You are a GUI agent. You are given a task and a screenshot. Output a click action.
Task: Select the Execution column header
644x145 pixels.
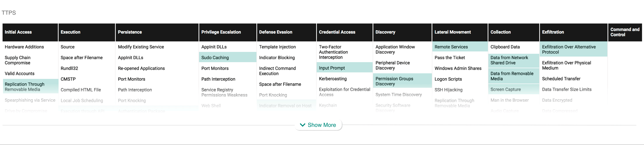click(87, 32)
